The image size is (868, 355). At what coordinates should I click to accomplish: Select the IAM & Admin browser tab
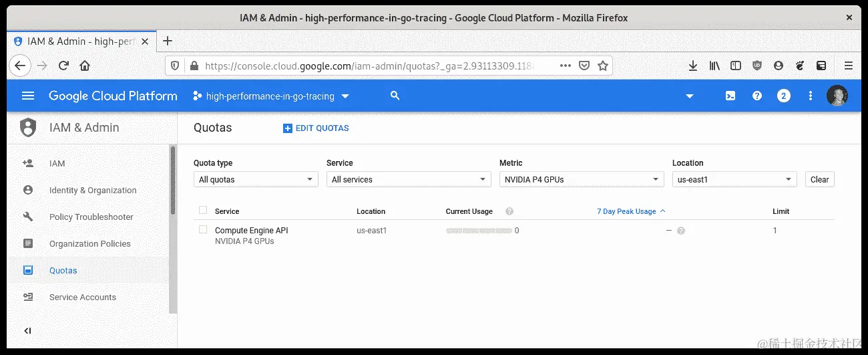(x=81, y=41)
